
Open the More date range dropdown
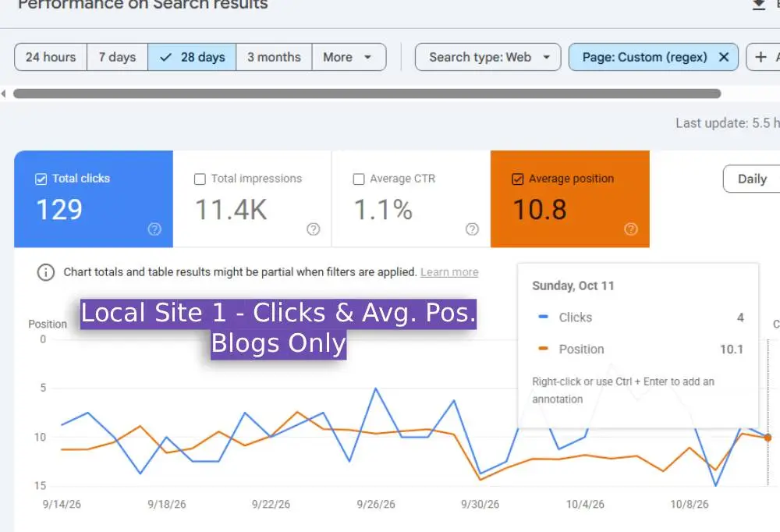349,57
